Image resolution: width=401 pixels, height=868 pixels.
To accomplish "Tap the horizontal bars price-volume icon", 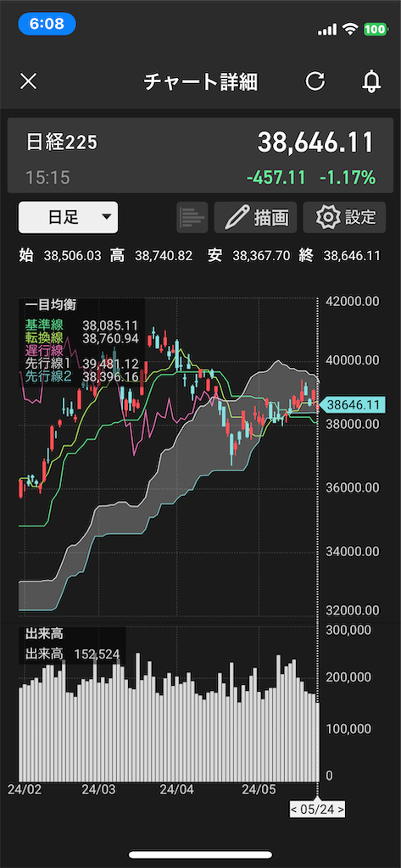I will (x=192, y=217).
